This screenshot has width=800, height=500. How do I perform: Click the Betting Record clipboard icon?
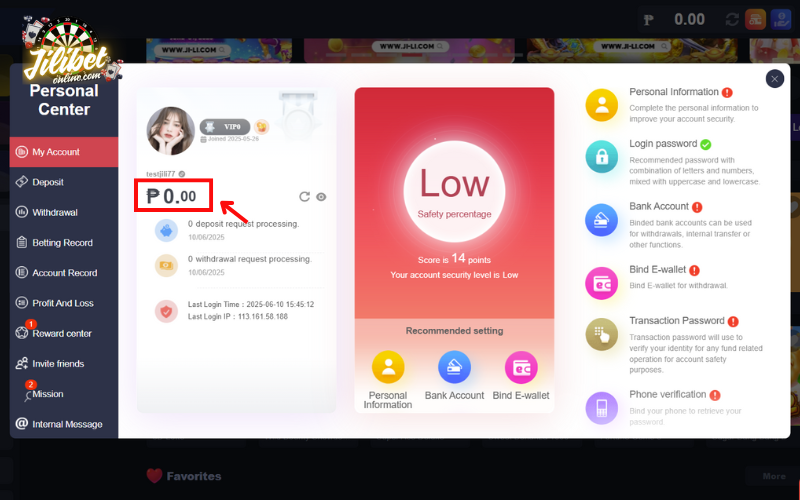21,242
